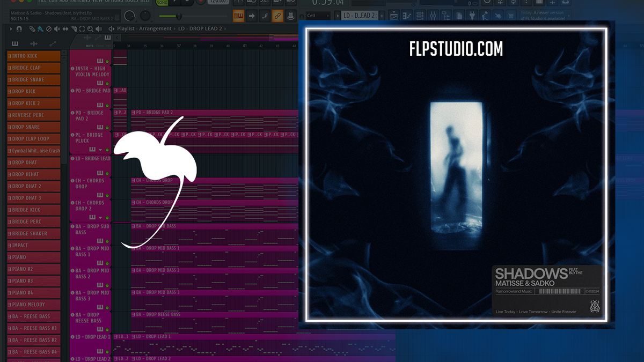Open the Plugin picker icon

click(x=473, y=15)
